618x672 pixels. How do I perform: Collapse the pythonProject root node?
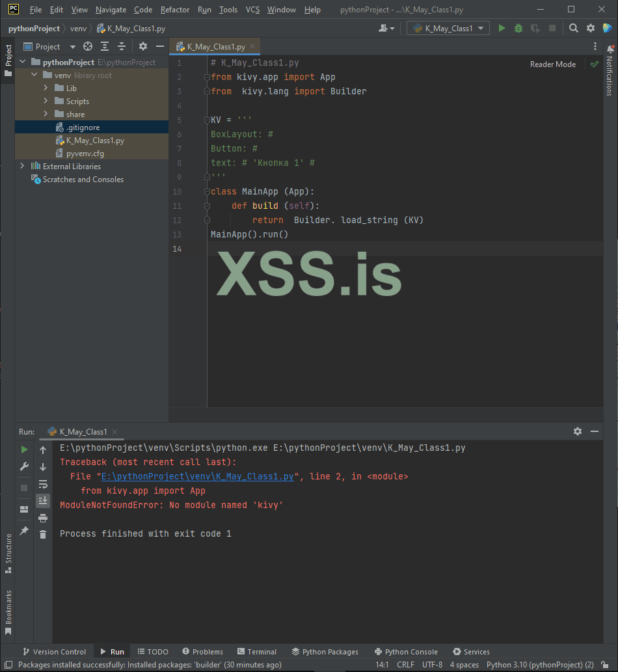click(x=23, y=62)
